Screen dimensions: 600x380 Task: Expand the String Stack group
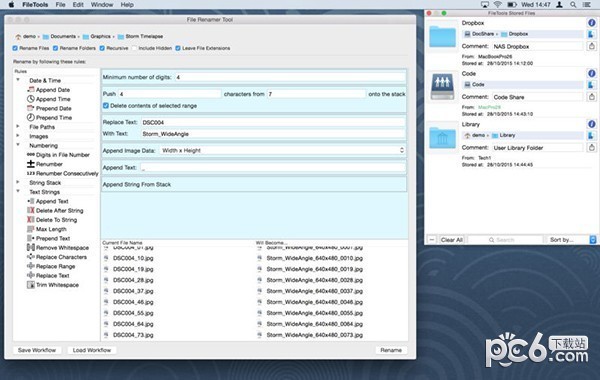(18, 182)
